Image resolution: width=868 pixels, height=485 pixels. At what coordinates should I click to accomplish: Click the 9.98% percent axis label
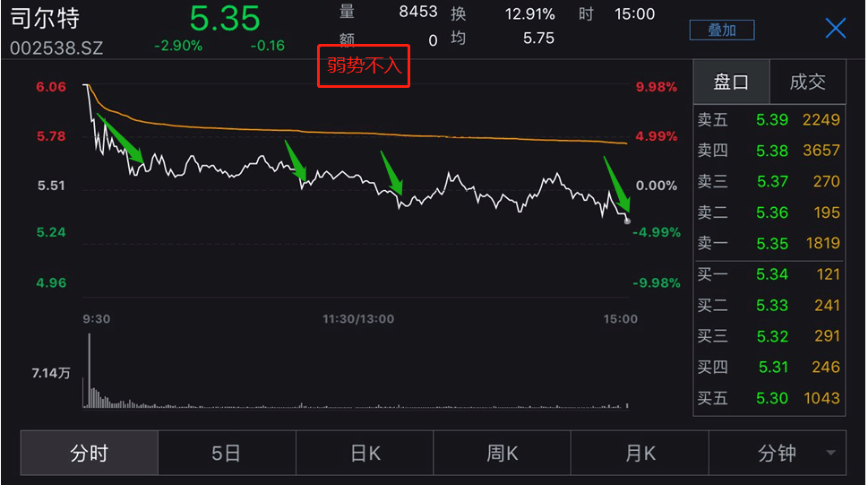tap(656, 87)
